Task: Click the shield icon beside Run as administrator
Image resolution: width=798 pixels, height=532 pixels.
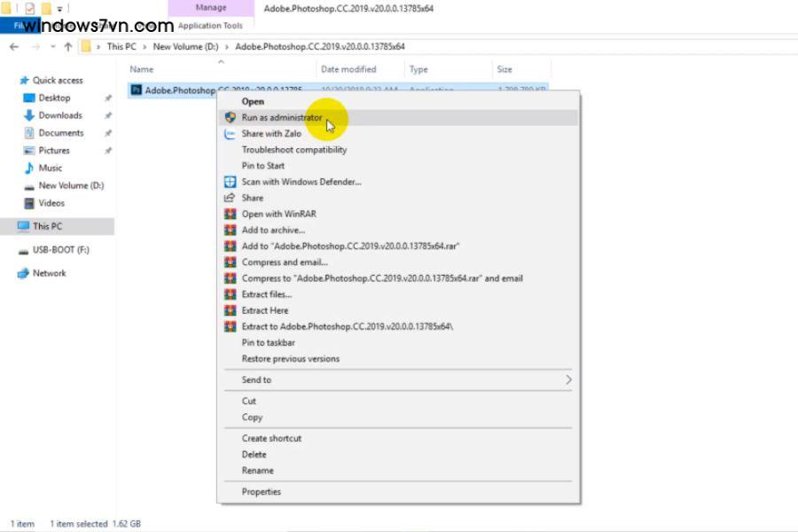Action: [230, 117]
